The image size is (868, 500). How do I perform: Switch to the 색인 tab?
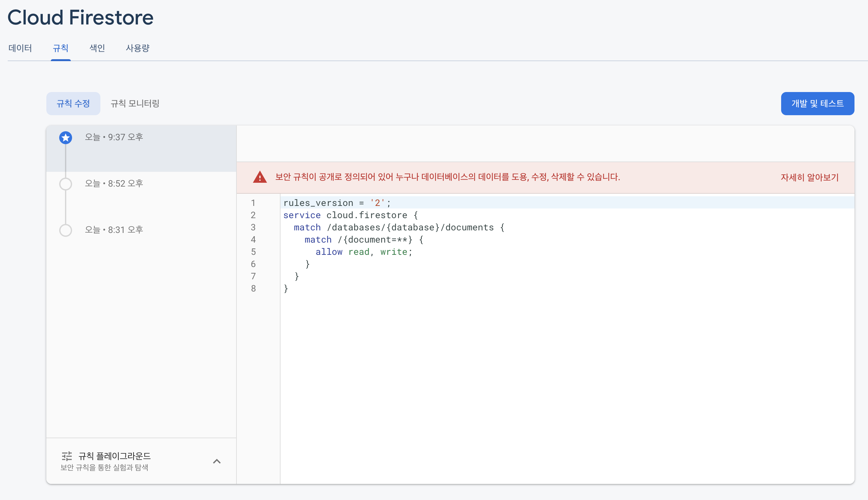97,48
